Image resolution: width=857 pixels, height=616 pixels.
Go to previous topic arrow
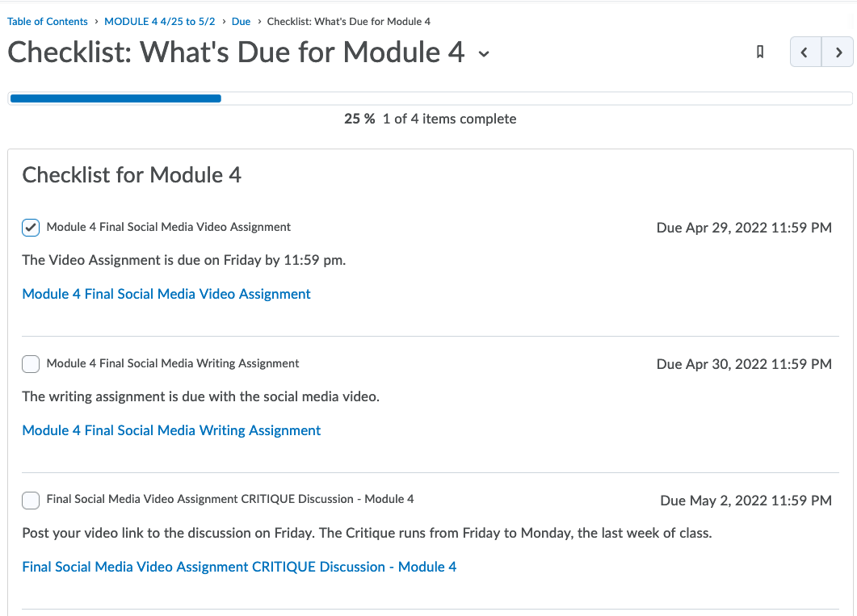804,52
